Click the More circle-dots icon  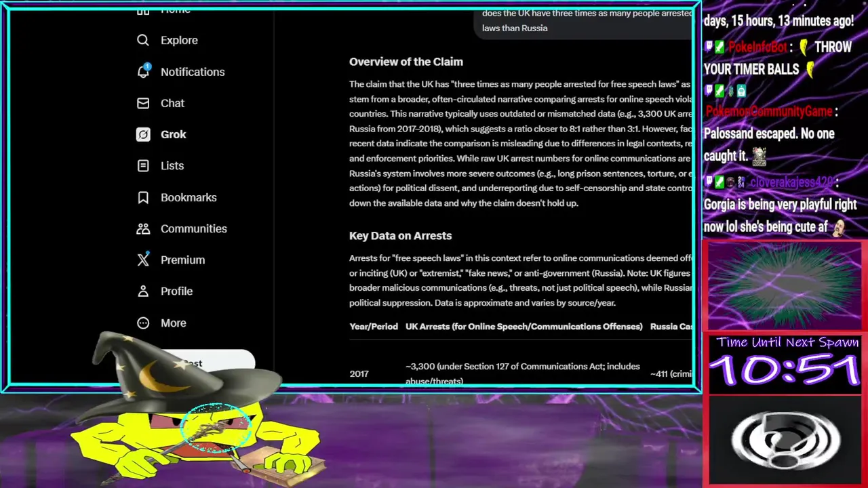pos(143,323)
